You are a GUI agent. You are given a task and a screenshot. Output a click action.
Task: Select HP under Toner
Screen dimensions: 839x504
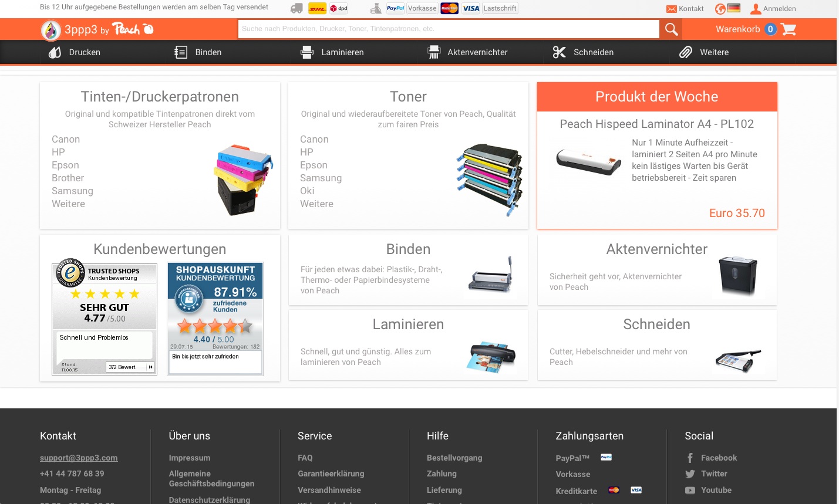[x=306, y=152]
